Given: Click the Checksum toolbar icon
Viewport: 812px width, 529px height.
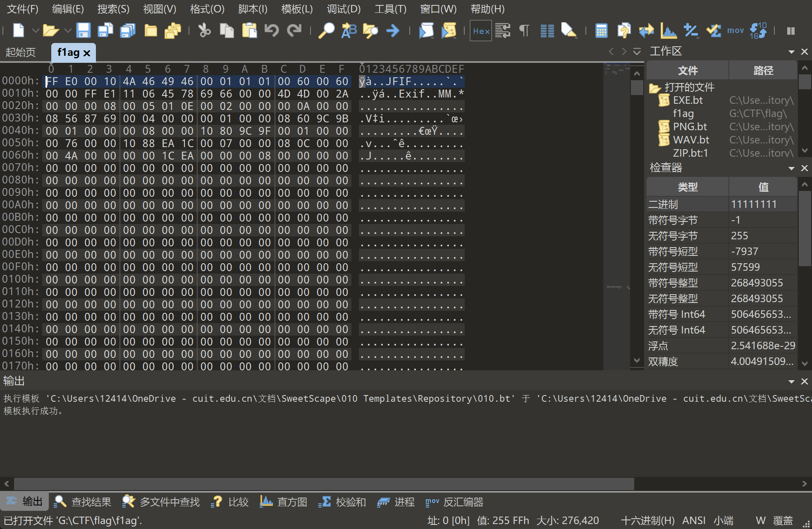Looking at the screenshot, I should [x=713, y=31].
